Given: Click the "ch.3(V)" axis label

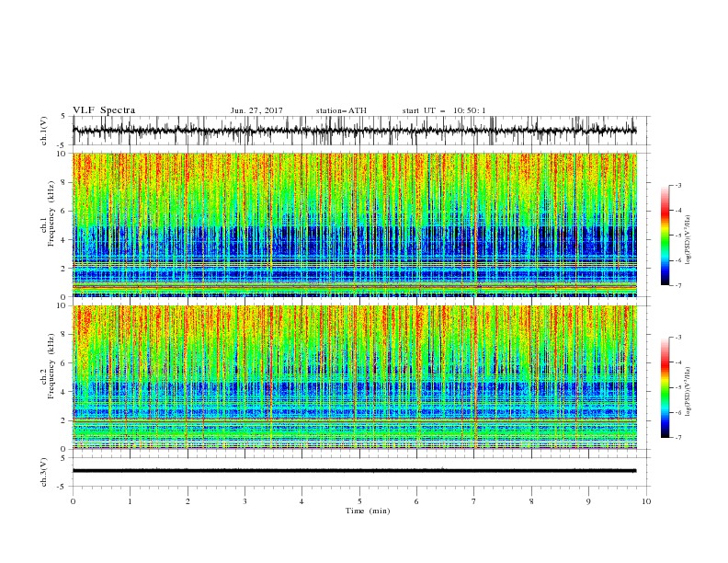Looking at the screenshot, I should click(44, 472).
